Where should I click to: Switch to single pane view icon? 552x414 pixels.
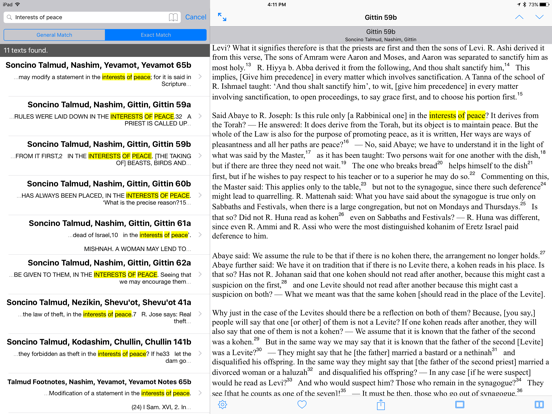tap(460, 404)
